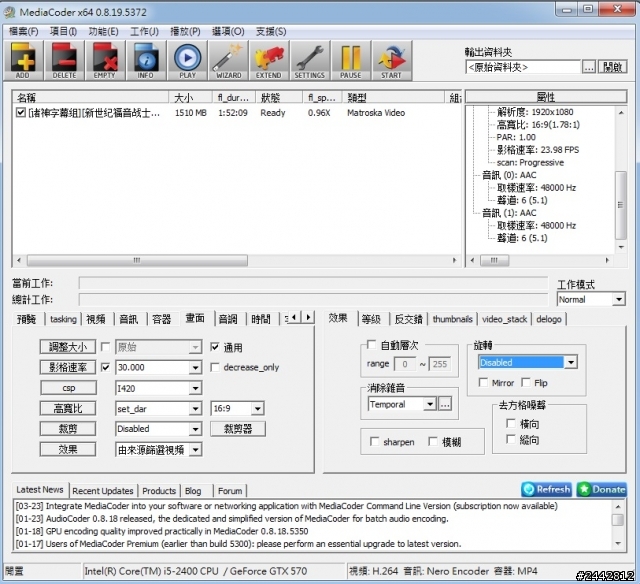The height and width of the screenshot is (584, 640).
Task: Click the PAUSE toolbar icon
Action: pos(351,60)
